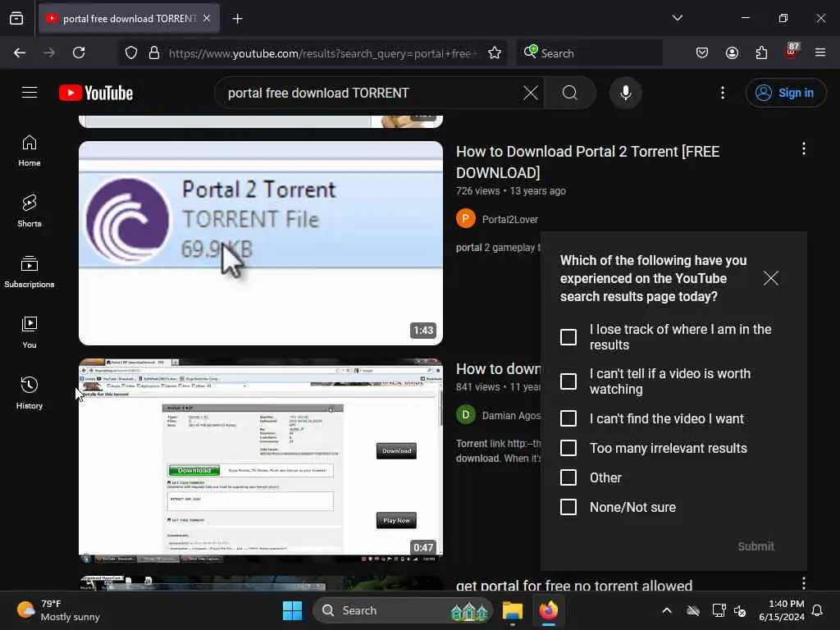Screen dimensions: 840x630
Task: Open the YouTube hamburger guide menu
Action: click(x=30, y=93)
